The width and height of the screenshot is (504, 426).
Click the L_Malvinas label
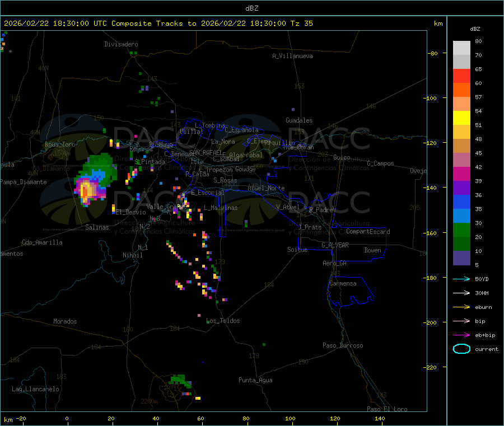(221, 208)
